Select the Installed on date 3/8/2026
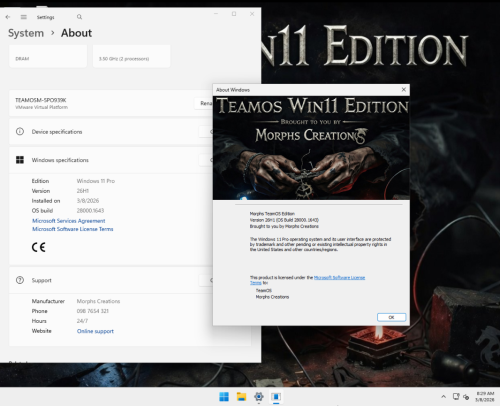 coord(88,201)
